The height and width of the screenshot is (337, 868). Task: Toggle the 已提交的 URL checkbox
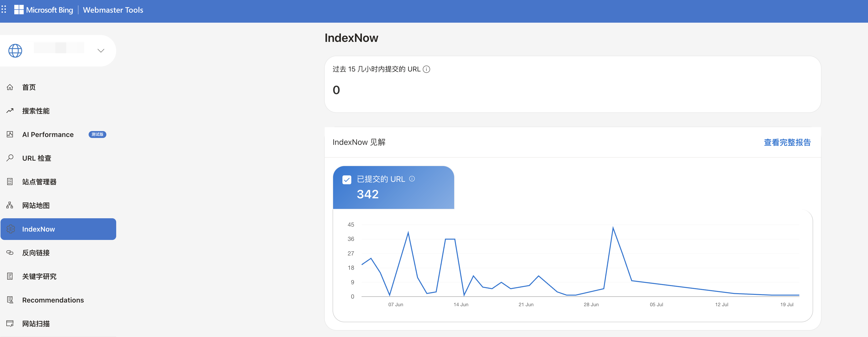347,180
